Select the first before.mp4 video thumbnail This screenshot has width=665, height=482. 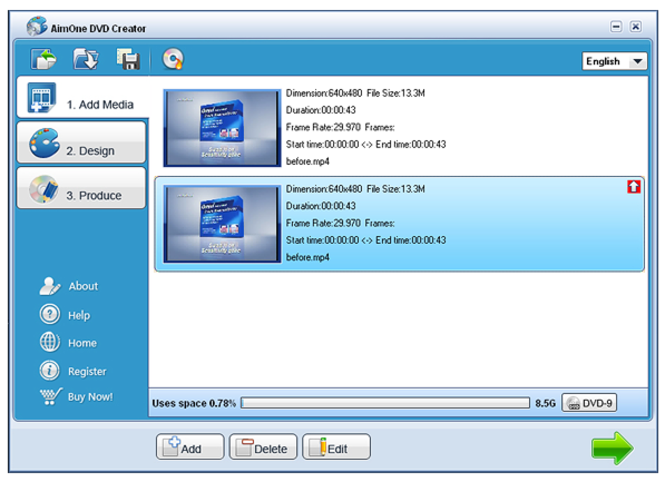coord(222,128)
